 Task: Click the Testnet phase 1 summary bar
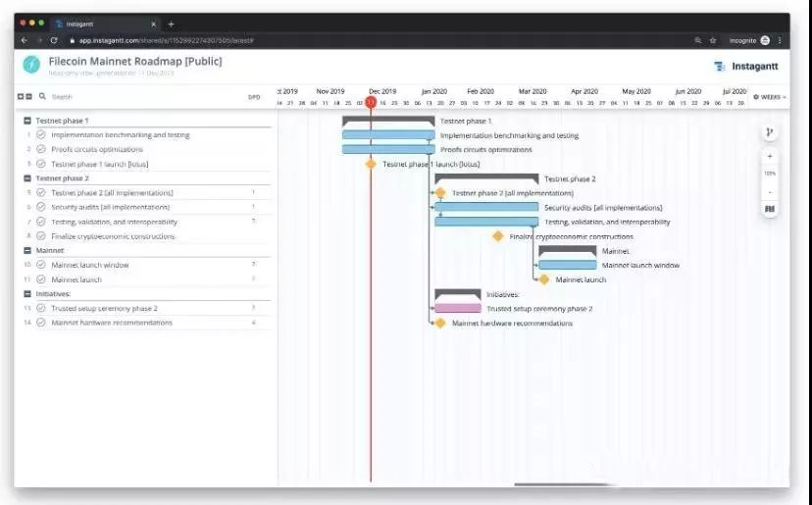388,122
